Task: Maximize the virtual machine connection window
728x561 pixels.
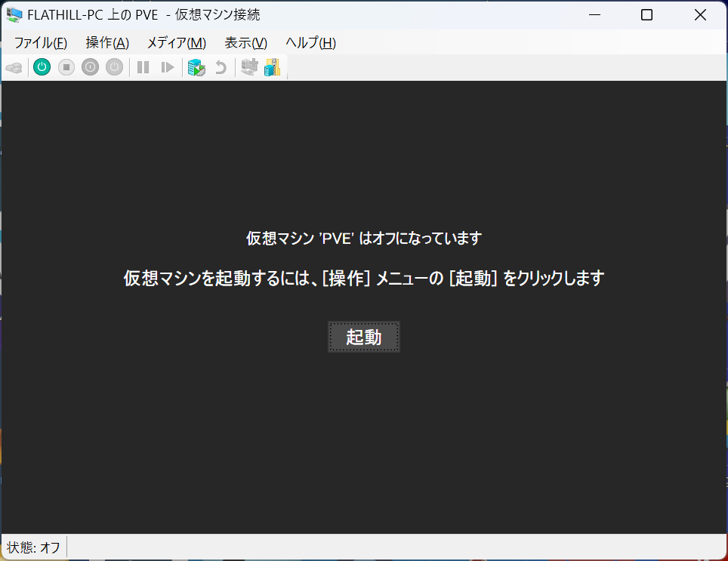Action: point(646,15)
